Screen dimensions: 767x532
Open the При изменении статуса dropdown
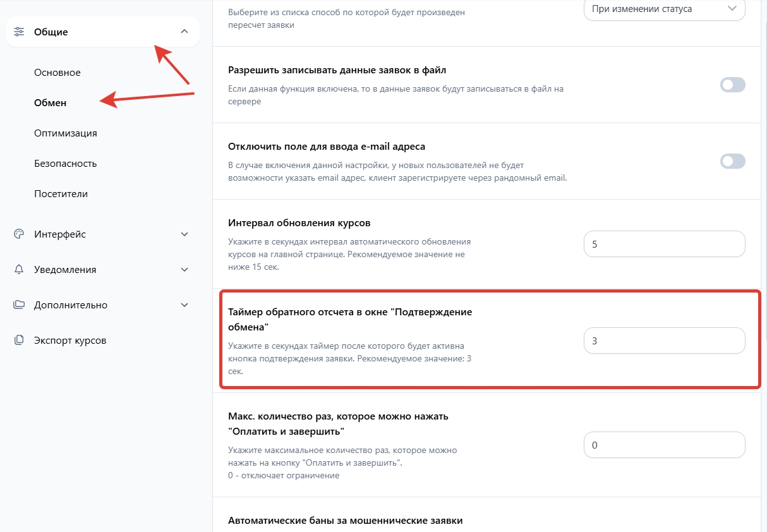(x=664, y=9)
